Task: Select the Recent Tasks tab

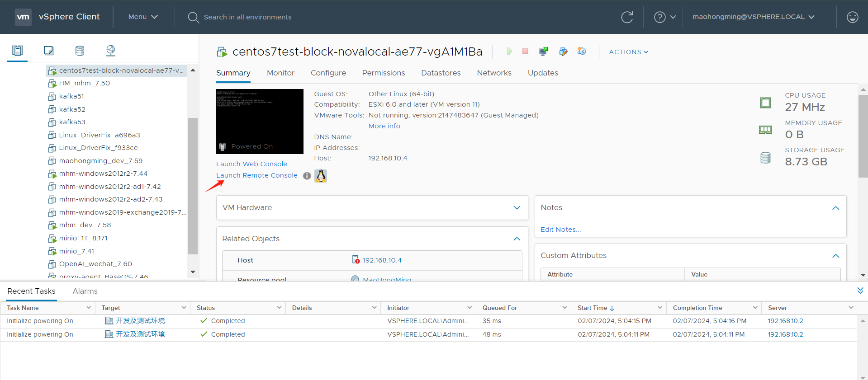Action: coord(32,291)
